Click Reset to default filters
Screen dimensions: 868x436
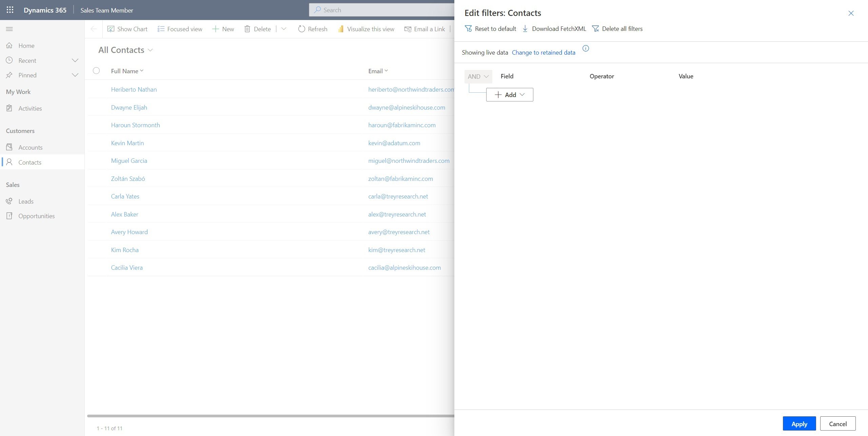tap(490, 29)
